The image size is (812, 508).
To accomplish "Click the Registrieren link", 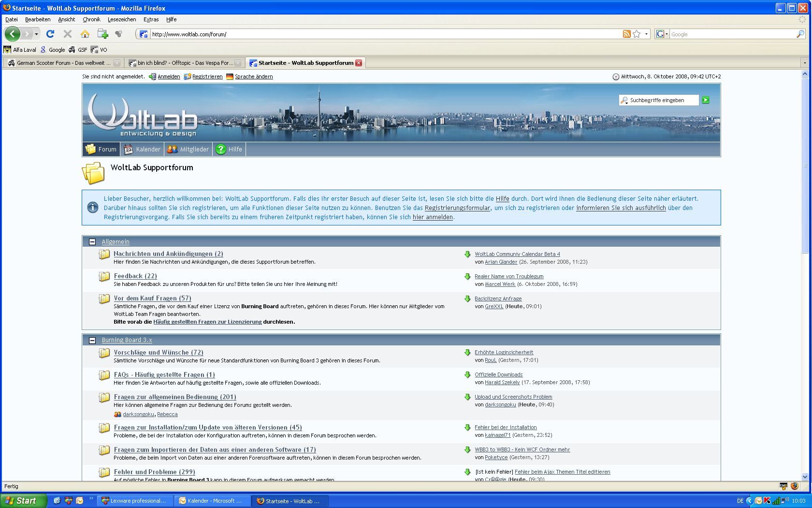I will pyautogui.click(x=207, y=76).
